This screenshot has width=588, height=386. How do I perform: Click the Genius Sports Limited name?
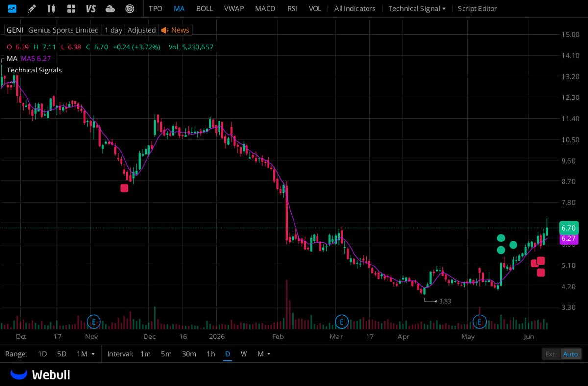point(64,30)
